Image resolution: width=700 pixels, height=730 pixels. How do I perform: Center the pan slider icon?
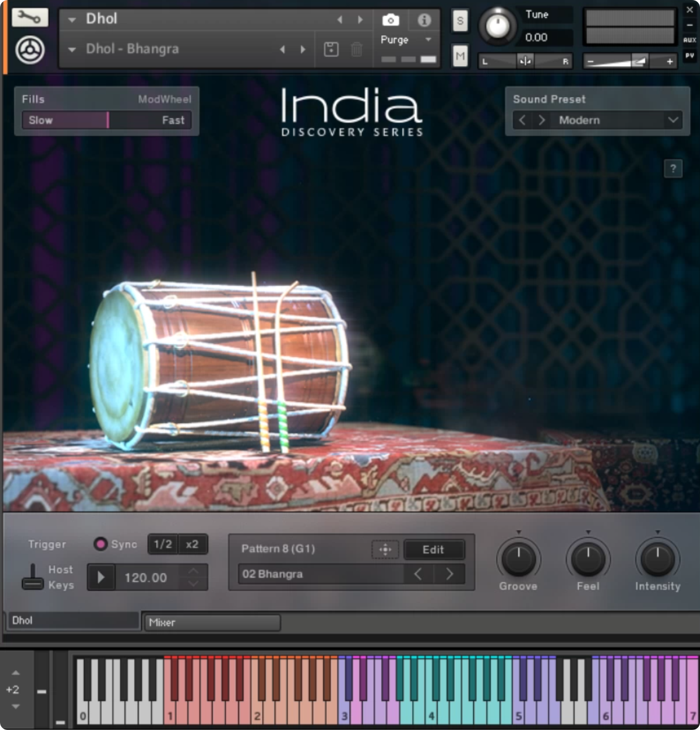click(525, 61)
